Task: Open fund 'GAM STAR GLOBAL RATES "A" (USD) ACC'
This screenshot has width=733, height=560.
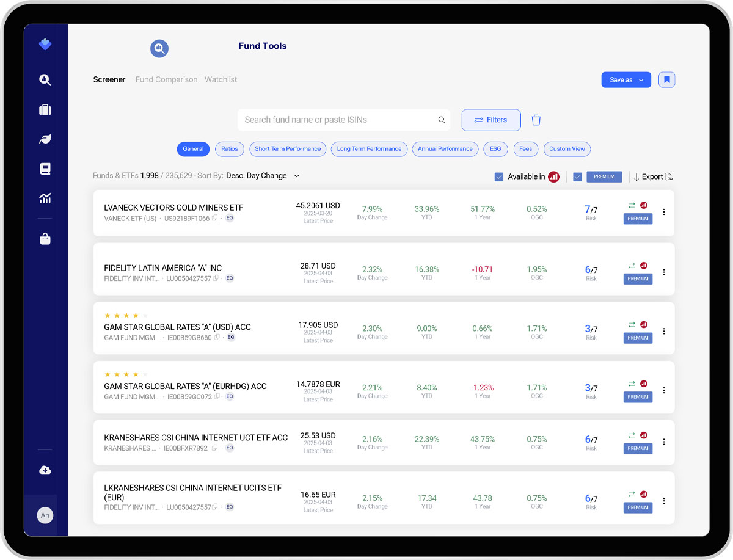Action: tap(177, 327)
